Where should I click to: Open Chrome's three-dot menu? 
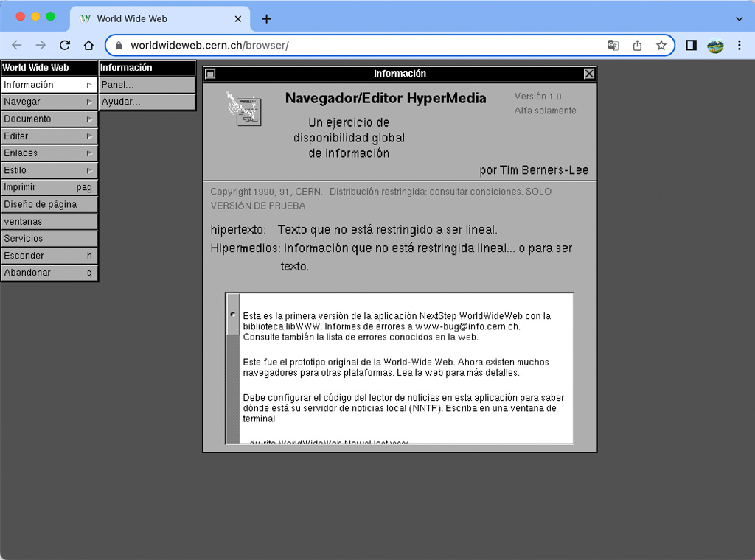[x=740, y=45]
